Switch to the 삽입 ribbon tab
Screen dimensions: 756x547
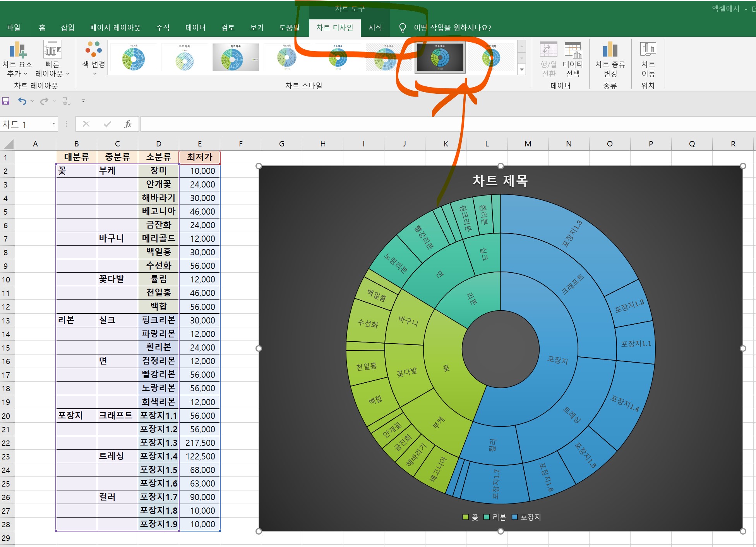(x=67, y=28)
